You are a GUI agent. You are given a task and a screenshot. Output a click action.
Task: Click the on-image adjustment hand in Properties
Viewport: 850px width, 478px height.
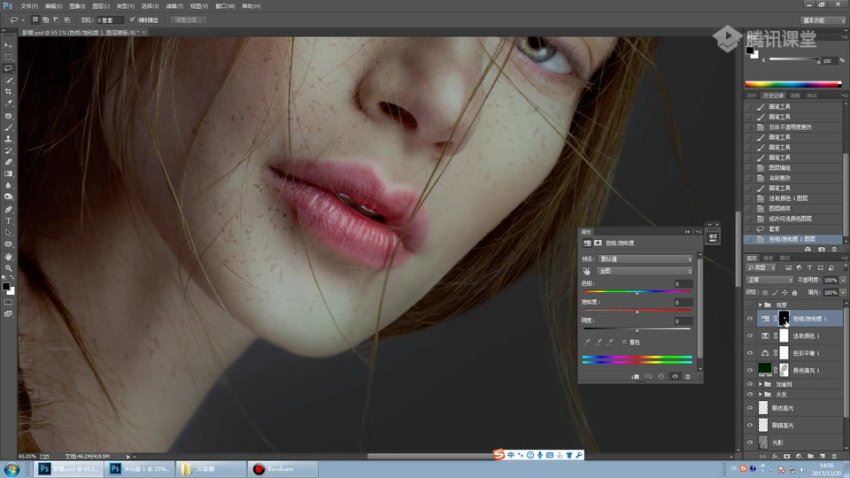[587, 271]
